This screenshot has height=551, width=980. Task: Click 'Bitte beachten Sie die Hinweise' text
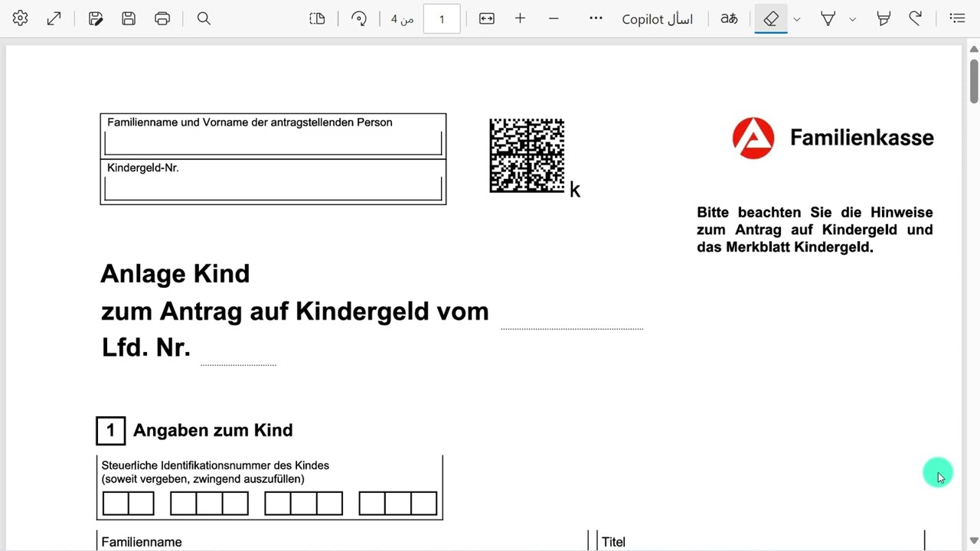815,213
